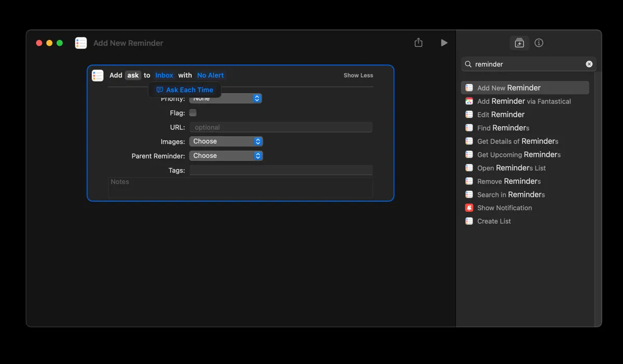Click the URL optional field
Screen dimensions: 623x364
pyautogui.click(x=281, y=127)
